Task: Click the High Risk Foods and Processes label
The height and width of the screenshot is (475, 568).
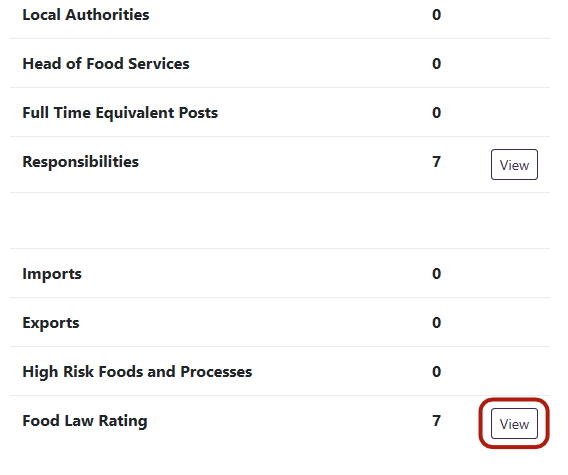Action: point(137,372)
